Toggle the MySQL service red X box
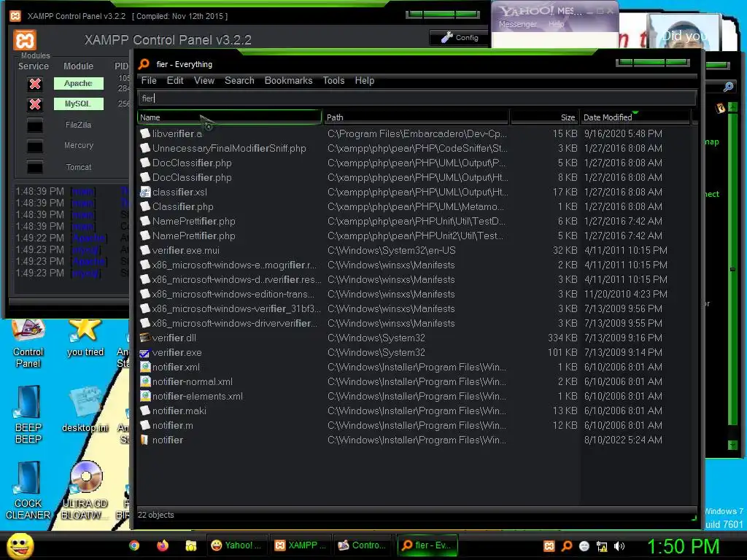The width and height of the screenshot is (747, 560). (35, 104)
